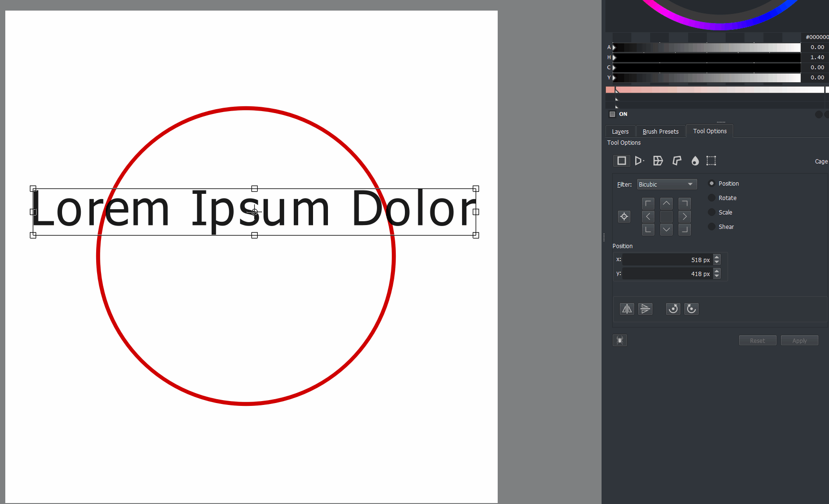The width and height of the screenshot is (829, 504).
Task: Click the center pivot point icon
Action: coord(624,216)
